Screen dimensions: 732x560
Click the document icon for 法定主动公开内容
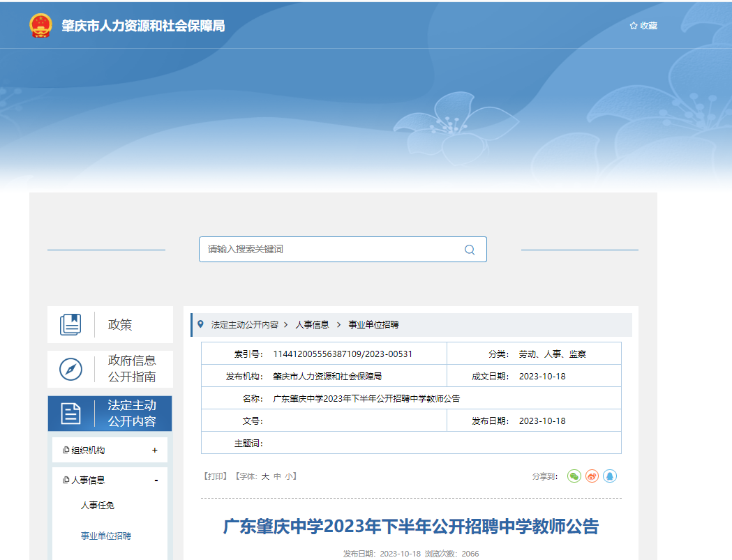(x=70, y=414)
